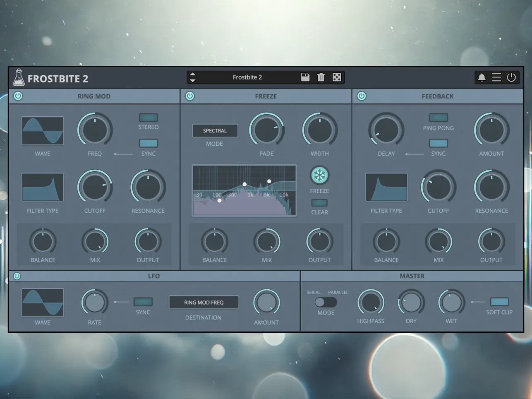Click the Ring Mod Freq knob
532x399 pixels.
[x=95, y=130]
